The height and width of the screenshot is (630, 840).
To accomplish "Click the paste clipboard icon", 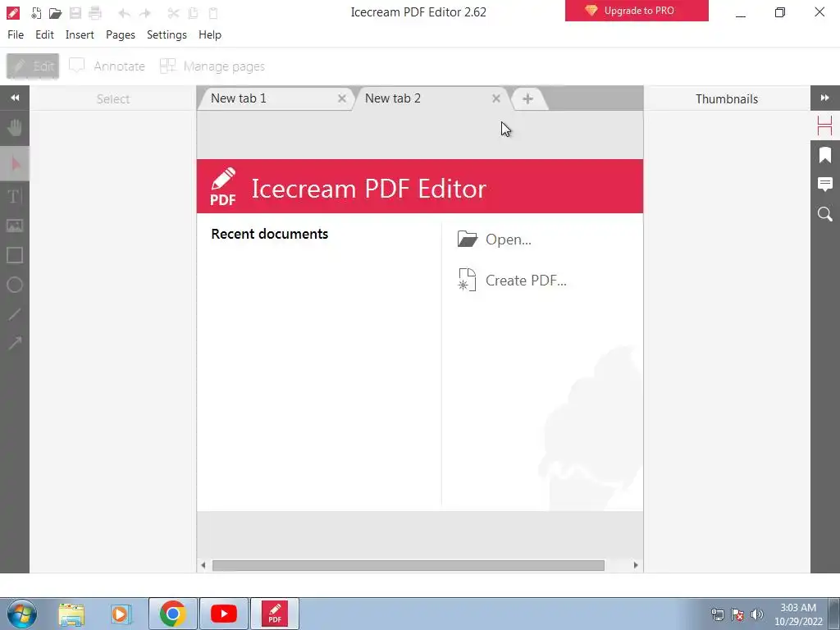I will point(213,13).
